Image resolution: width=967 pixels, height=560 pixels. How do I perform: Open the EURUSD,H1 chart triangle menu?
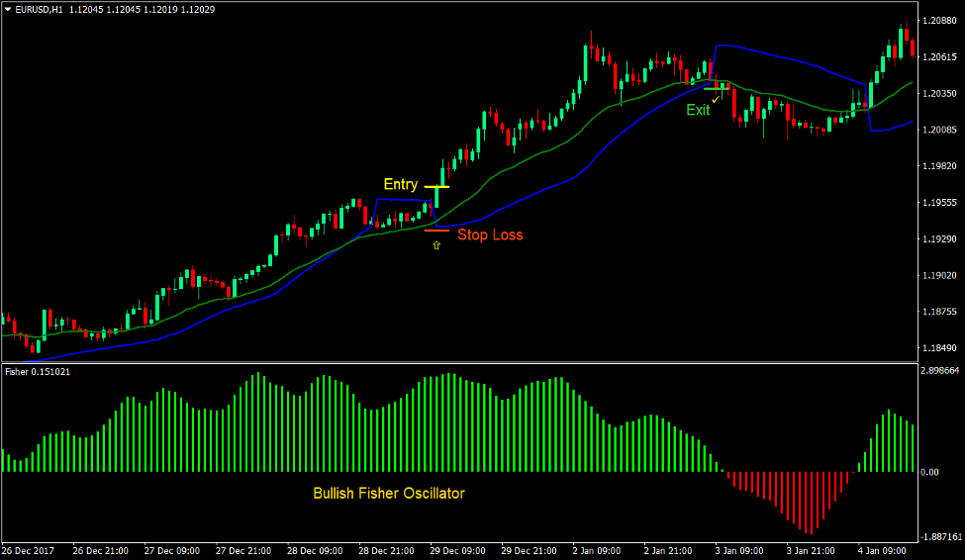[8, 8]
